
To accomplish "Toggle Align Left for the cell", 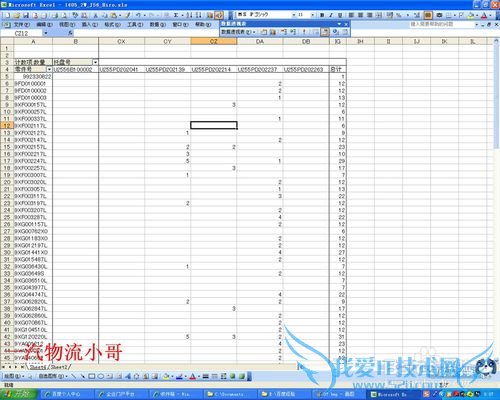I will click(351, 15).
